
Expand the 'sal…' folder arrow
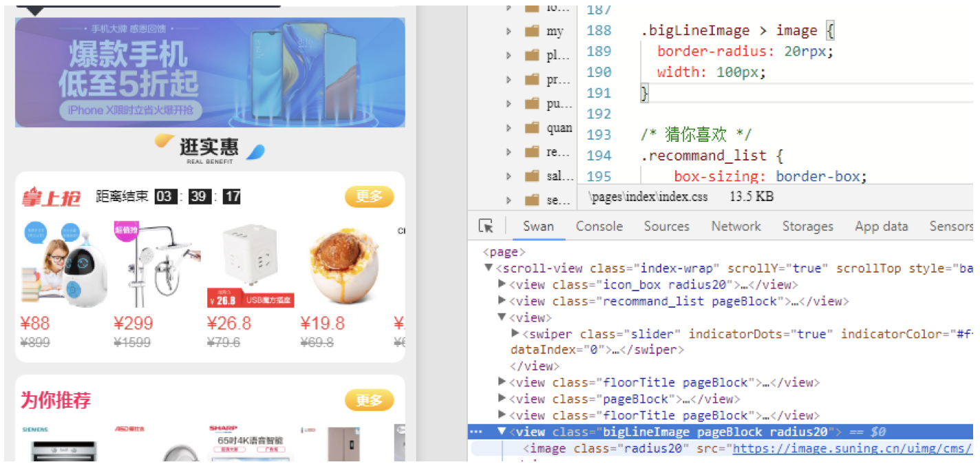(509, 176)
